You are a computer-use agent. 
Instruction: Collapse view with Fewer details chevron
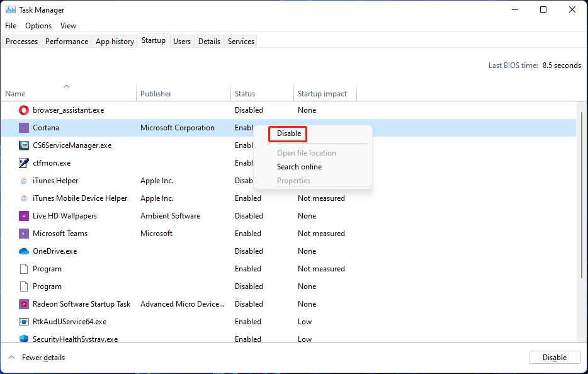click(11, 358)
